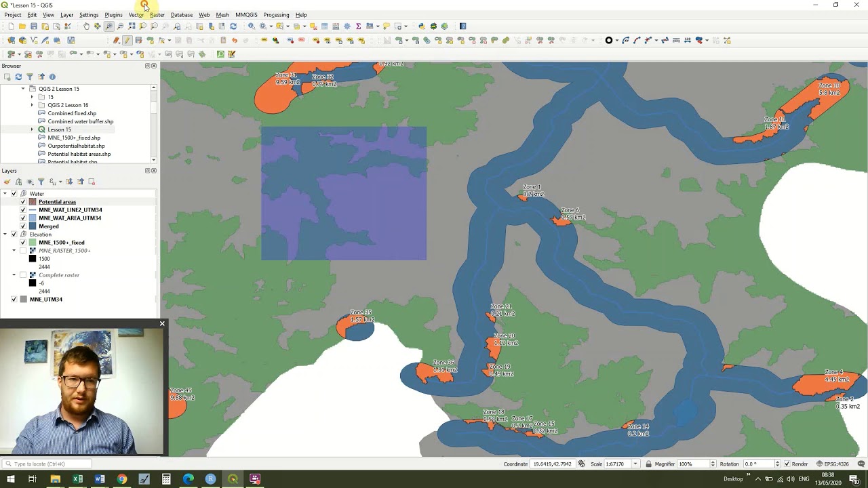The width and height of the screenshot is (868, 488).
Task: Collapse QGIS 2 Lesson 15 folder
Action: tap(23, 89)
